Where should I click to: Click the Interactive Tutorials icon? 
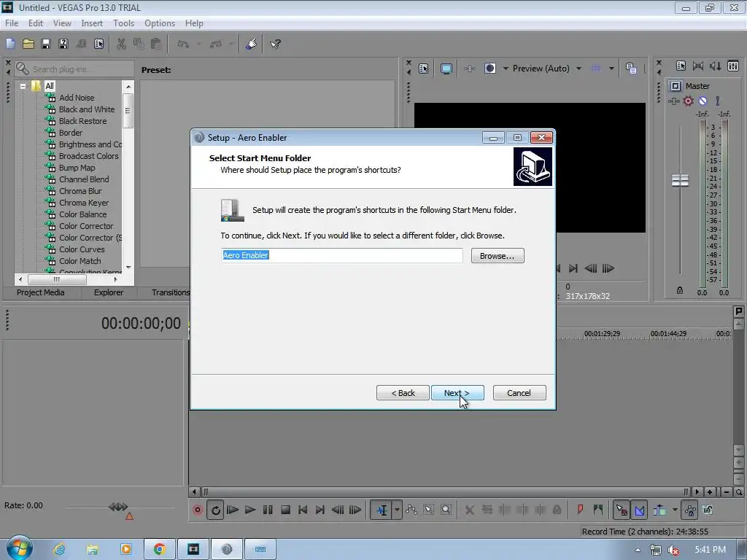point(251,44)
